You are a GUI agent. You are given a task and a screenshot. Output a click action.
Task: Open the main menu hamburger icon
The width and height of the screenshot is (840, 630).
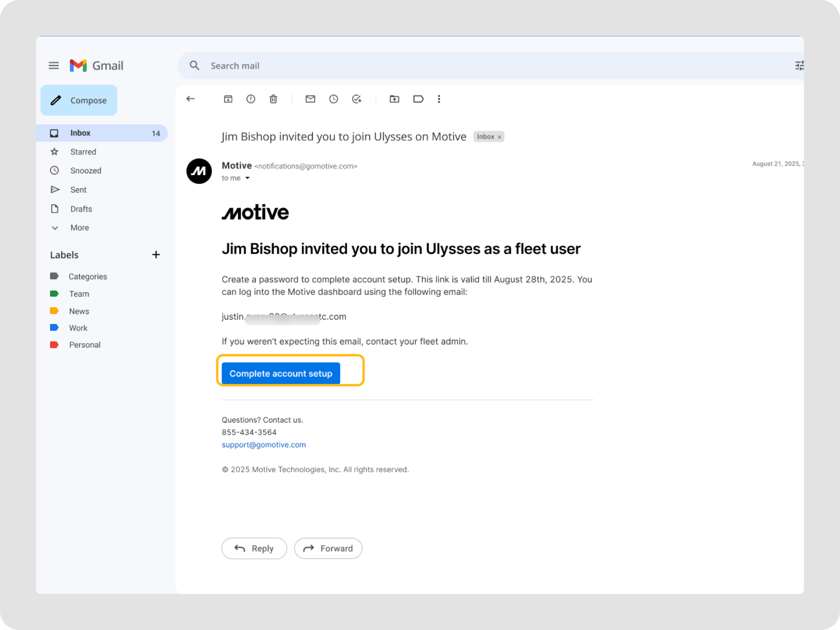[x=54, y=66]
